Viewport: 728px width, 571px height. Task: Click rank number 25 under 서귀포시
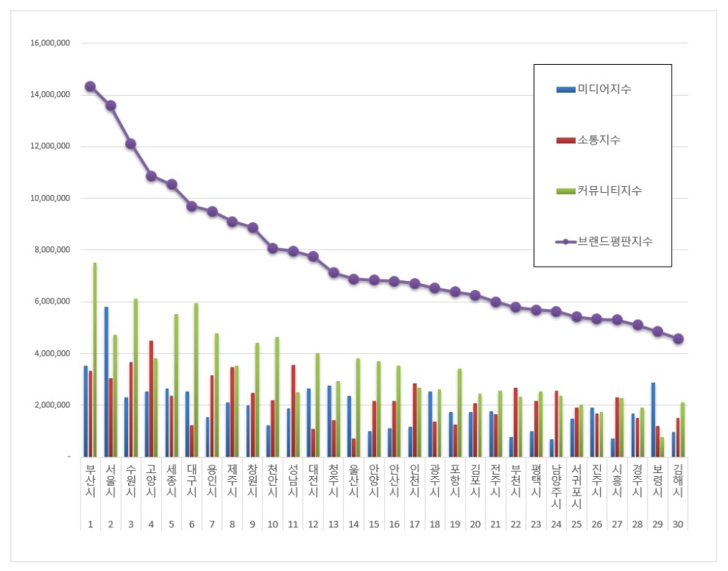coord(577,524)
